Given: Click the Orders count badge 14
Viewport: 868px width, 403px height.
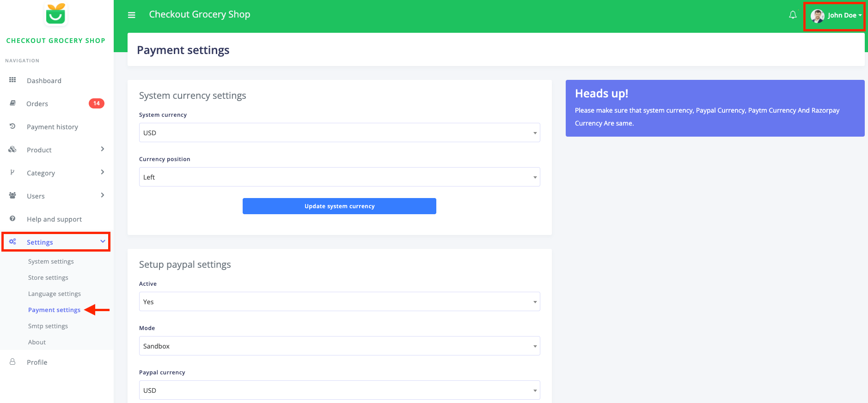Looking at the screenshot, I should tap(96, 103).
